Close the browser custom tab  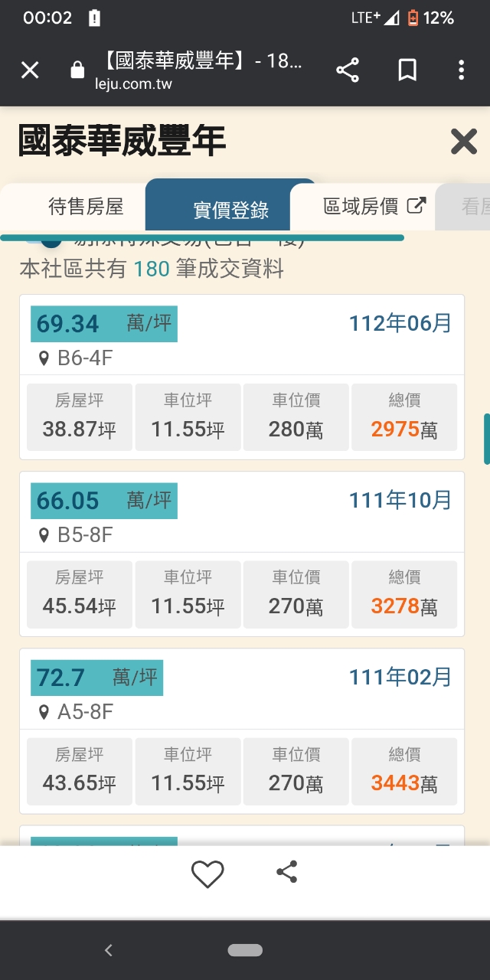coord(30,70)
